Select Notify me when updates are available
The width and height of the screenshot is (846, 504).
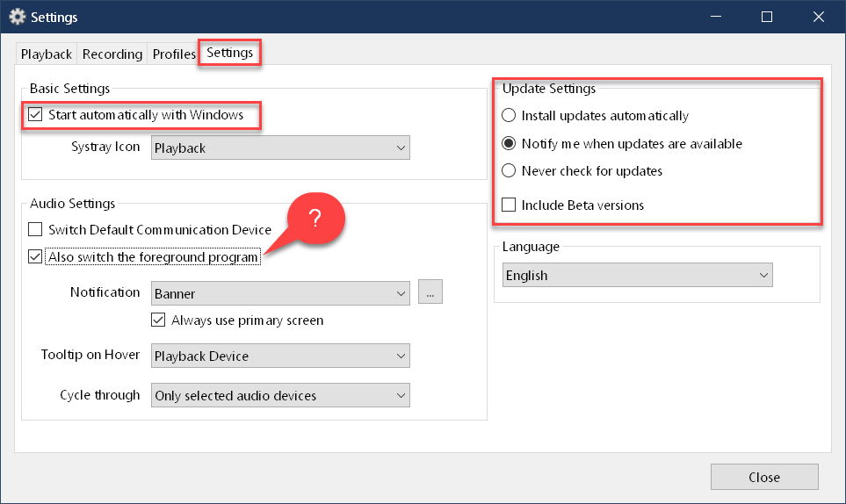pos(509,143)
